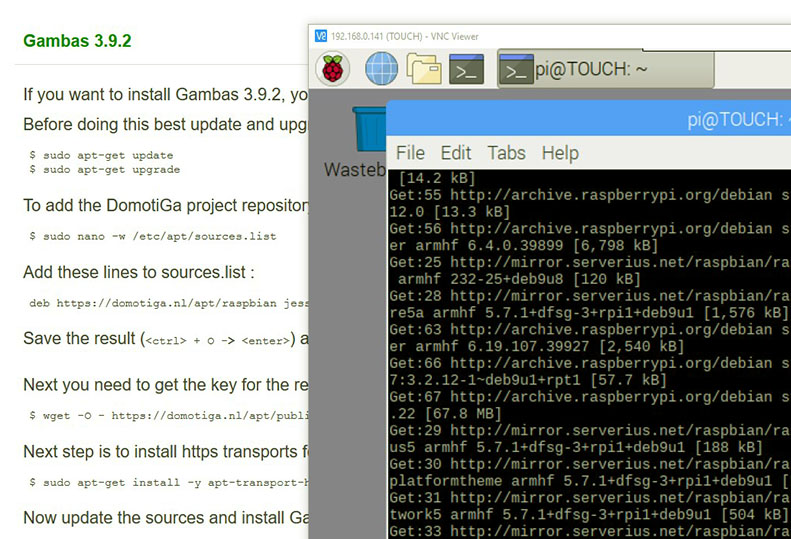
Task: Click 'Next step is to install https' text
Action: tap(166, 452)
